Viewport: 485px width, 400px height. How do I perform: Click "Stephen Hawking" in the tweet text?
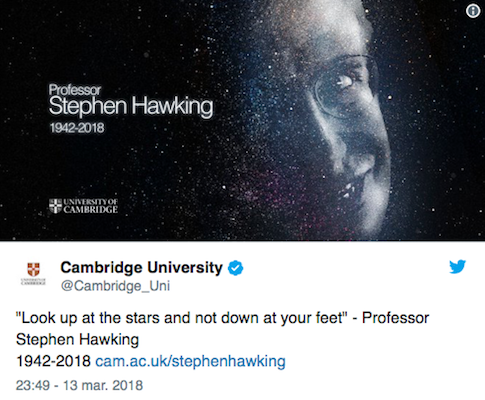coord(77,340)
